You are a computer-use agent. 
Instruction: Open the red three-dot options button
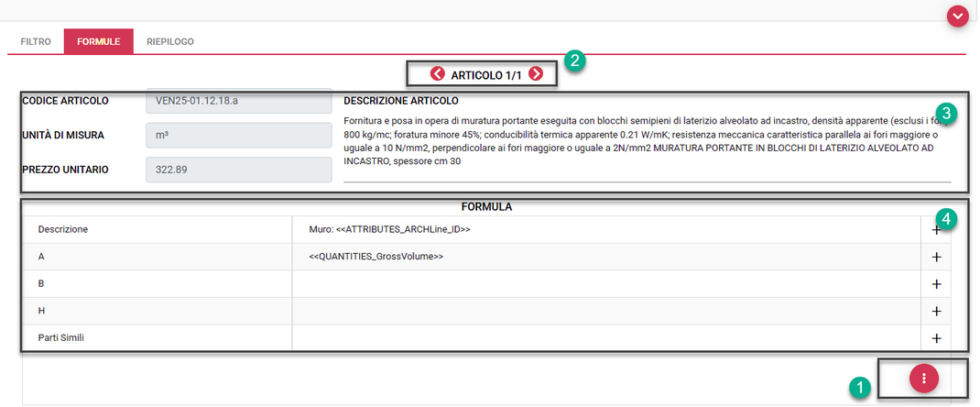pyautogui.click(x=924, y=378)
